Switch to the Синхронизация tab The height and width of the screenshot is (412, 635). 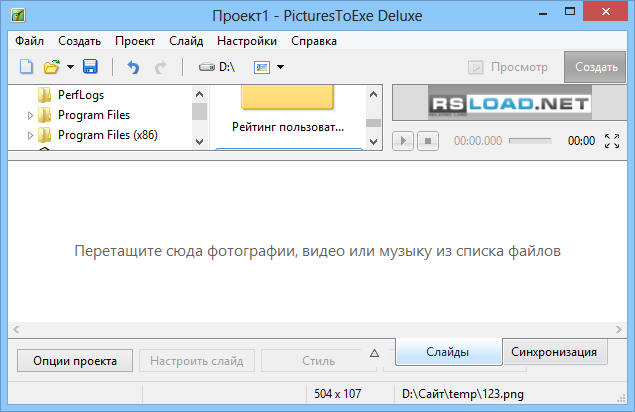(x=554, y=352)
